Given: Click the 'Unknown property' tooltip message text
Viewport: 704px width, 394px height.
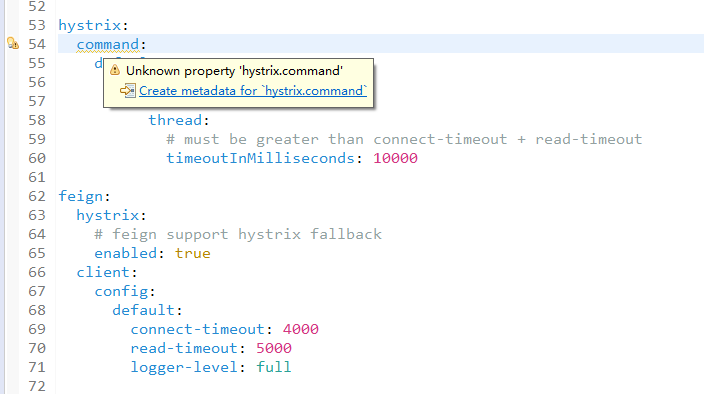Looking at the screenshot, I should click(x=234, y=71).
